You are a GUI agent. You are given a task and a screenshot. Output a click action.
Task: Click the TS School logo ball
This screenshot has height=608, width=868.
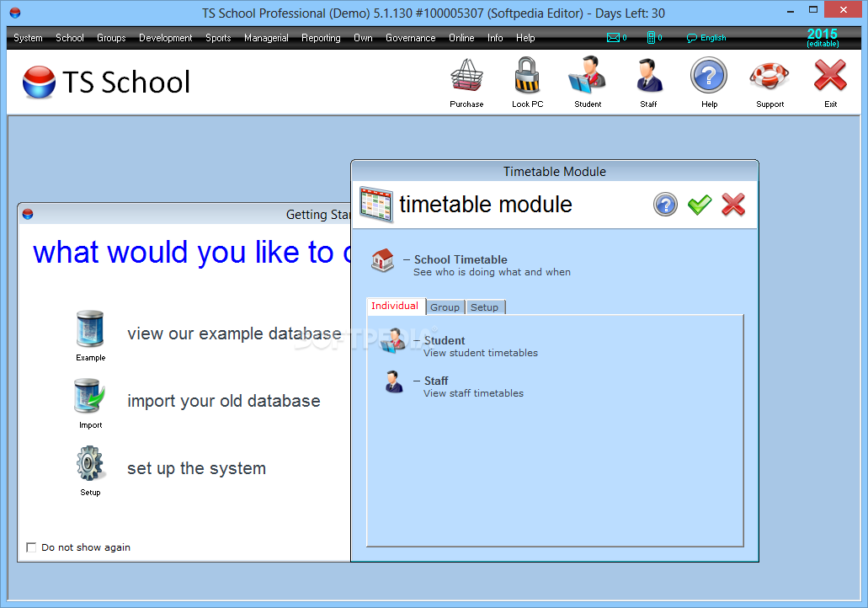pos(39,82)
